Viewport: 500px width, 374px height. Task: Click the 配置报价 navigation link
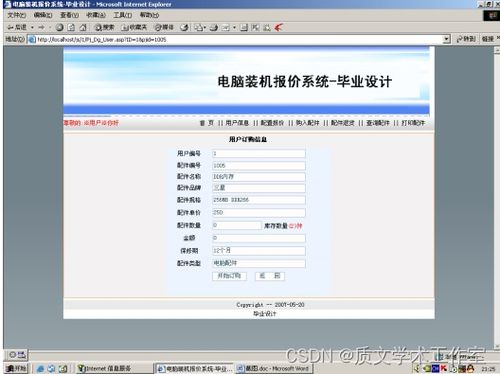click(x=272, y=123)
